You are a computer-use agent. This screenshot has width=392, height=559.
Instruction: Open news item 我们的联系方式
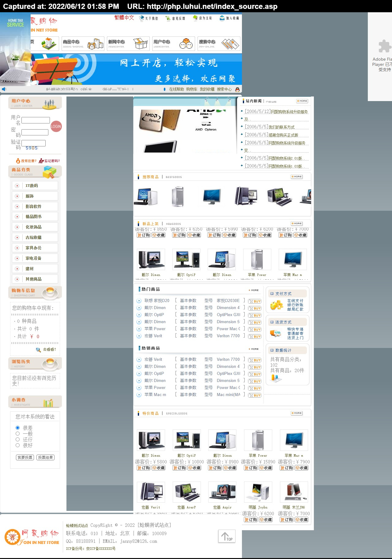click(x=282, y=127)
